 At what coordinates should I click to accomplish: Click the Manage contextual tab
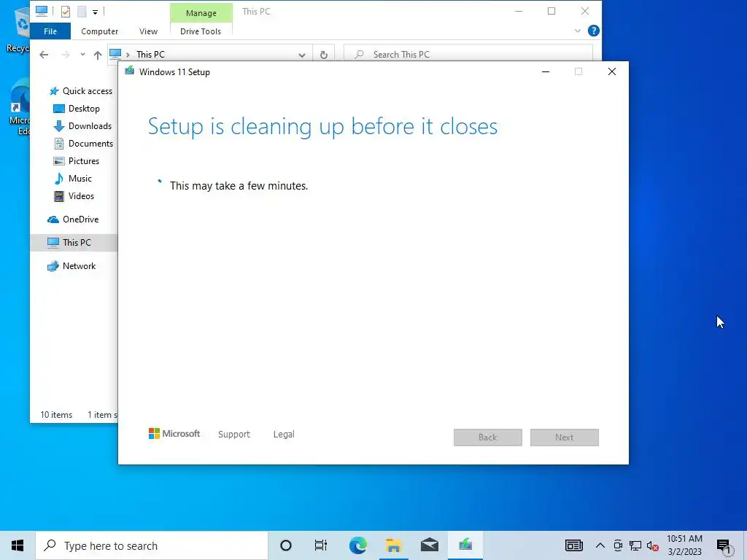click(x=201, y=13)
